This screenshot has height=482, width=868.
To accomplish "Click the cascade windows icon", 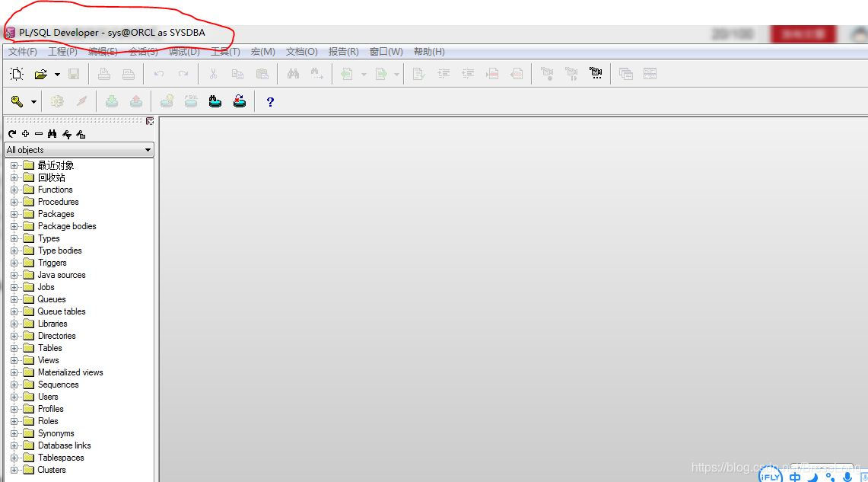I will (x=626, y=74).
